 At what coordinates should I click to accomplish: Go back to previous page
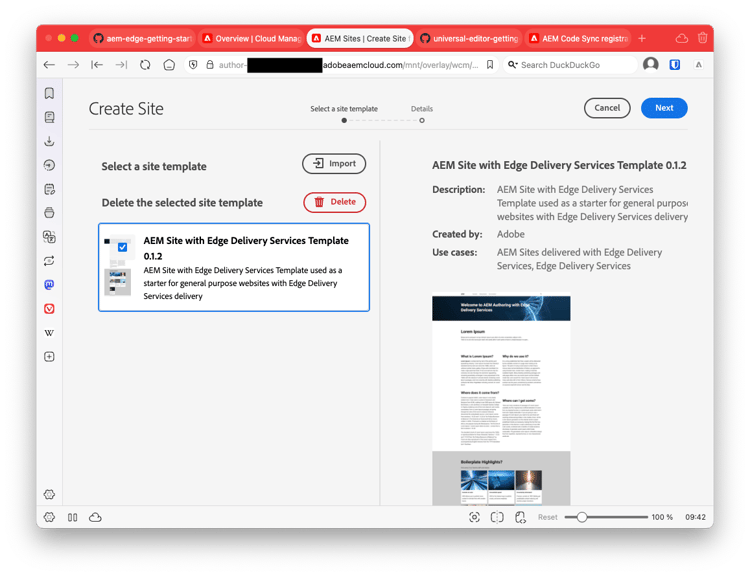[x=49, y=65]
